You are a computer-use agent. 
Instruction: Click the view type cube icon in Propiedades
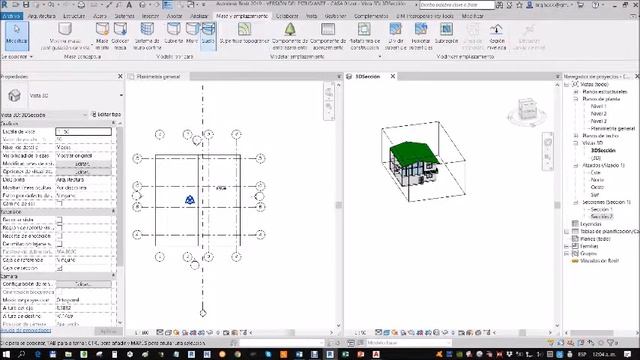pos(14,95)
